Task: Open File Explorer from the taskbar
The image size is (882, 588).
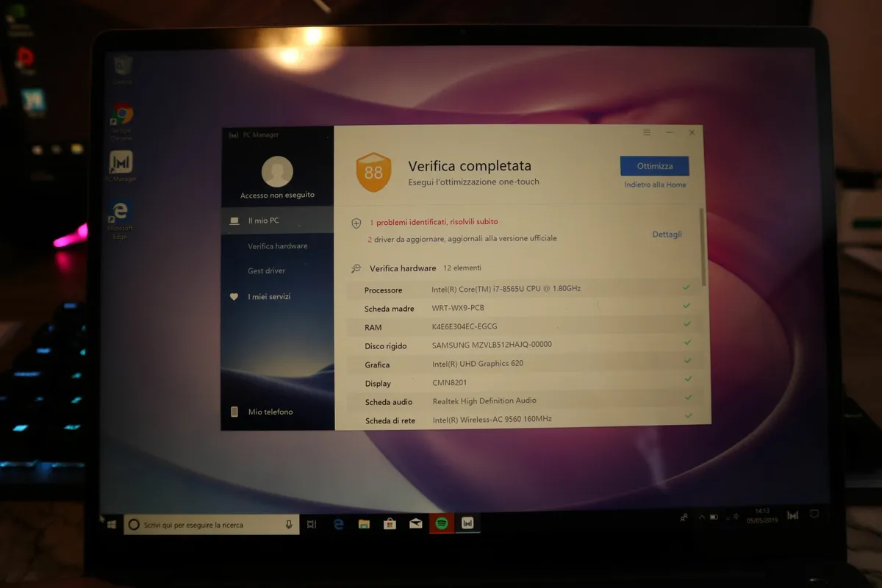Action: click(x=364, y=524)
